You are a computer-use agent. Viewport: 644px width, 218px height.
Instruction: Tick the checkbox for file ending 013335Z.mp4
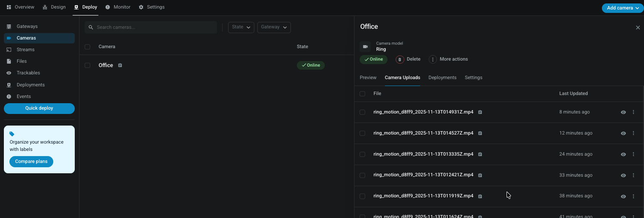(x=363, y=154)
